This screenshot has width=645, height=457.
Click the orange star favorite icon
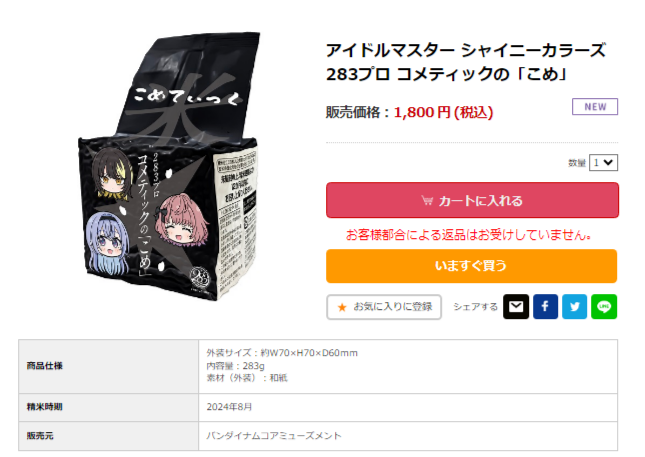[342, 307]
